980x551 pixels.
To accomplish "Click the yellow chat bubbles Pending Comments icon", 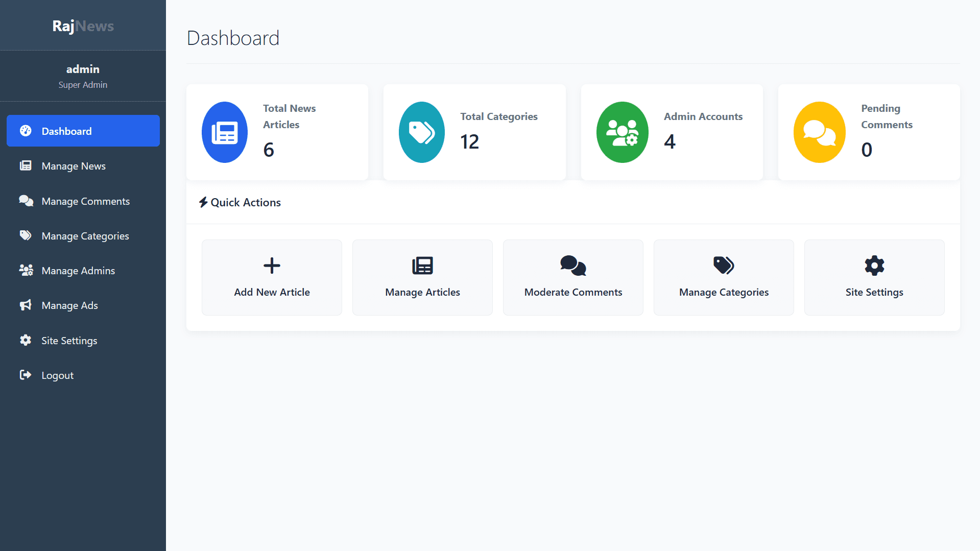I will pyautogui.click(x=819, y=132).
